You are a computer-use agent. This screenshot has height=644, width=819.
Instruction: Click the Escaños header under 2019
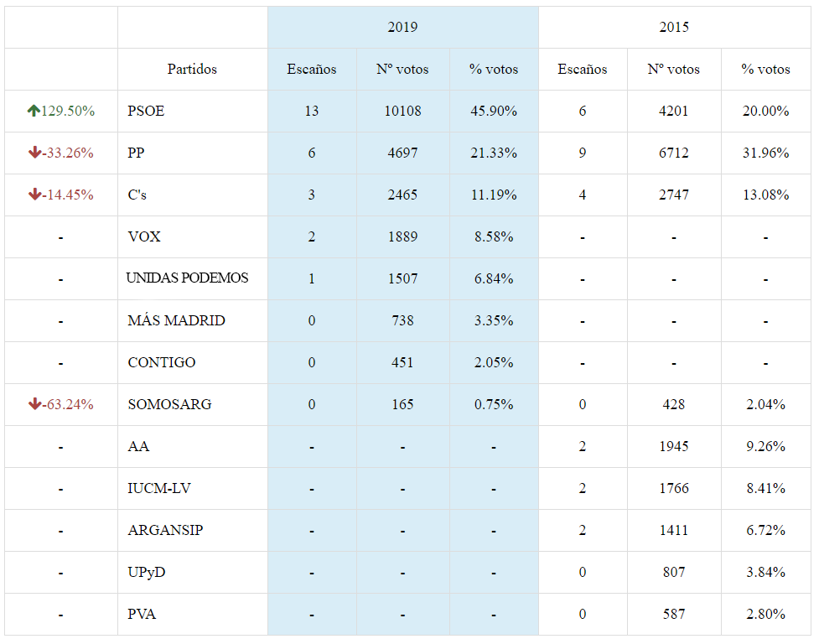coord(312,69)
